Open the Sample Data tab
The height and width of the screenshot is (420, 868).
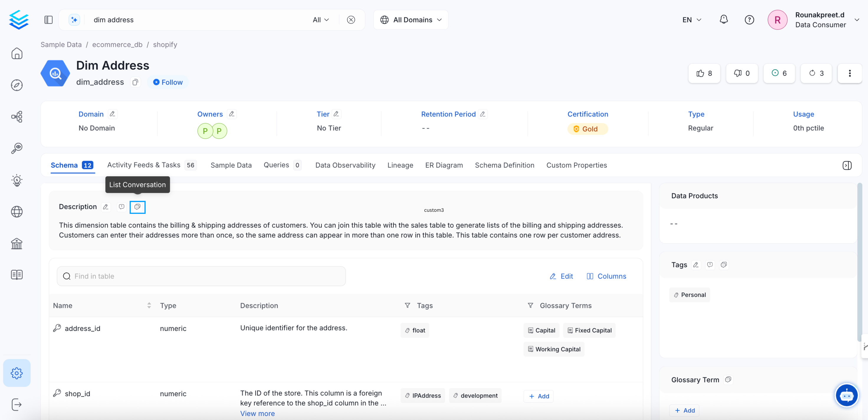231,165
